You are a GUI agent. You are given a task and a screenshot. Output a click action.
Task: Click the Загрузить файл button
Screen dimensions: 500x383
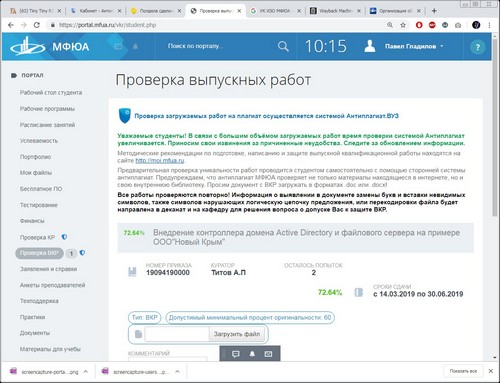(237, 334)
